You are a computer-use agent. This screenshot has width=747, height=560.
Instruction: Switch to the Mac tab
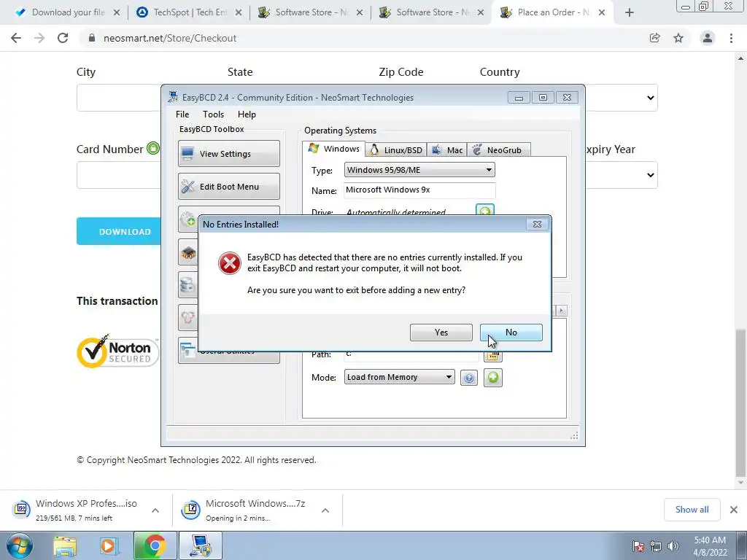447,150
